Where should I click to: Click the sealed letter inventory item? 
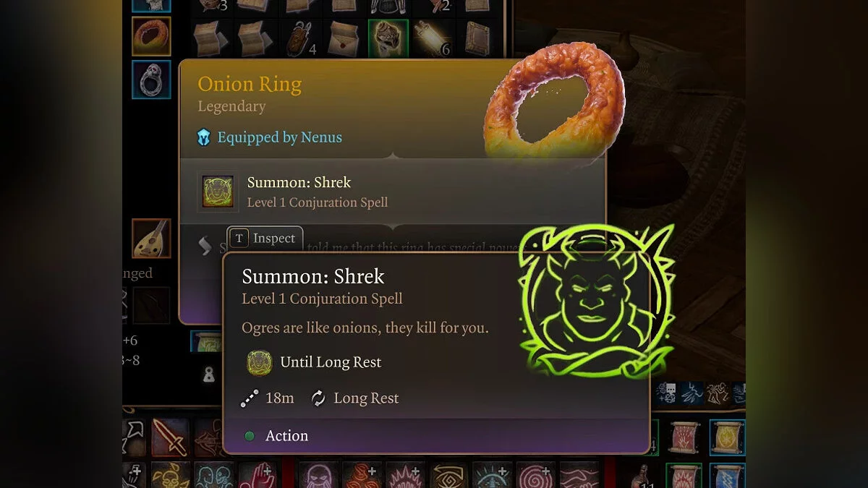click(x=345, y=39)
